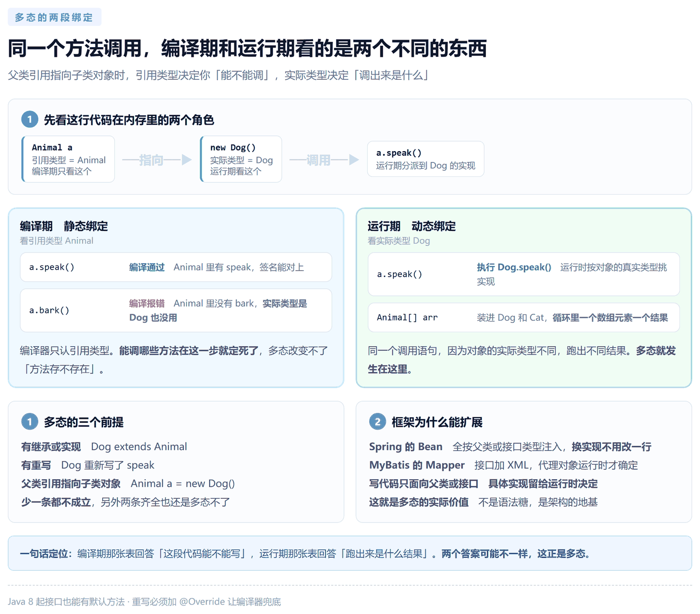Click the 一句话定位 label in summary bar
Screen dimensions: 700x614
pyautogui.click(x=46, y=554)
